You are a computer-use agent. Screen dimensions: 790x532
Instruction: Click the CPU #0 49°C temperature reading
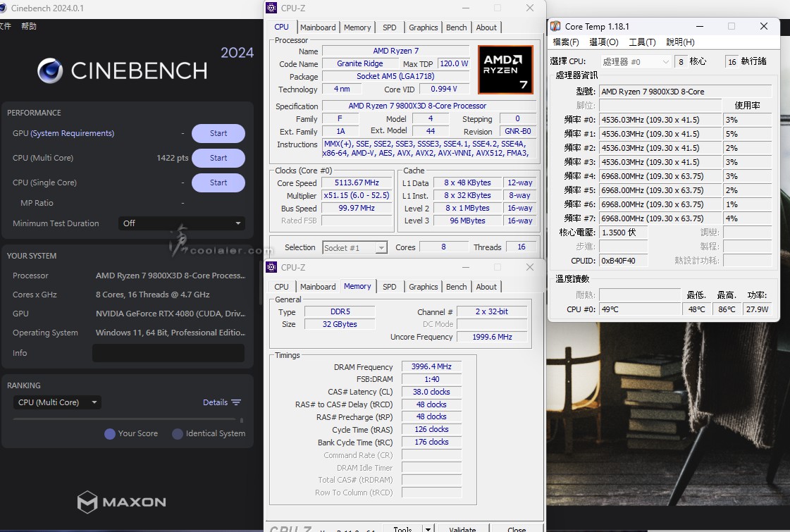point(640,309)
